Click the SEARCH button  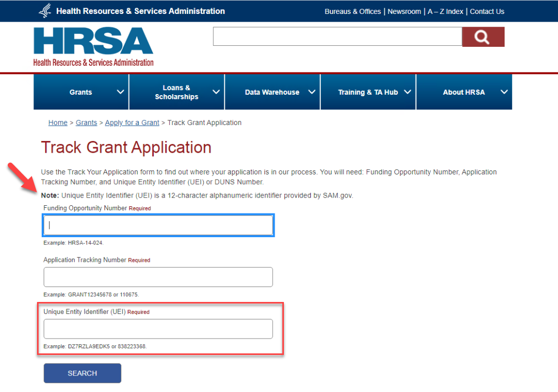coord(82,373)
